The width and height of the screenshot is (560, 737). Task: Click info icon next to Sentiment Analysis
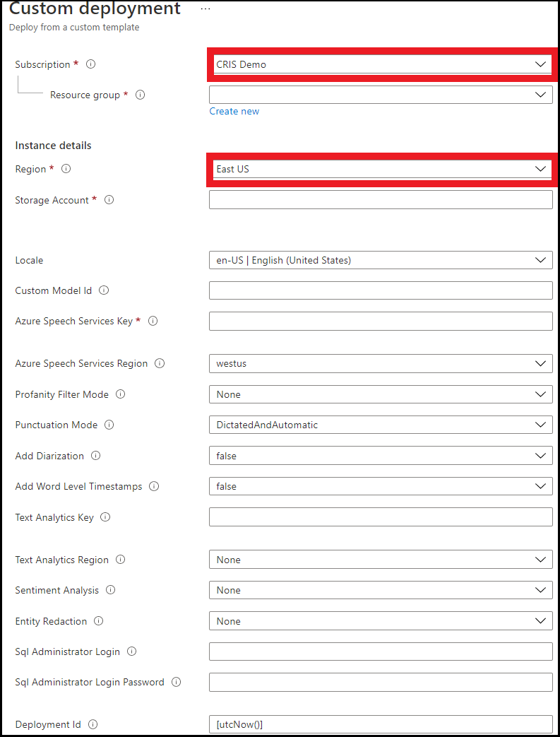pos(110,590)
